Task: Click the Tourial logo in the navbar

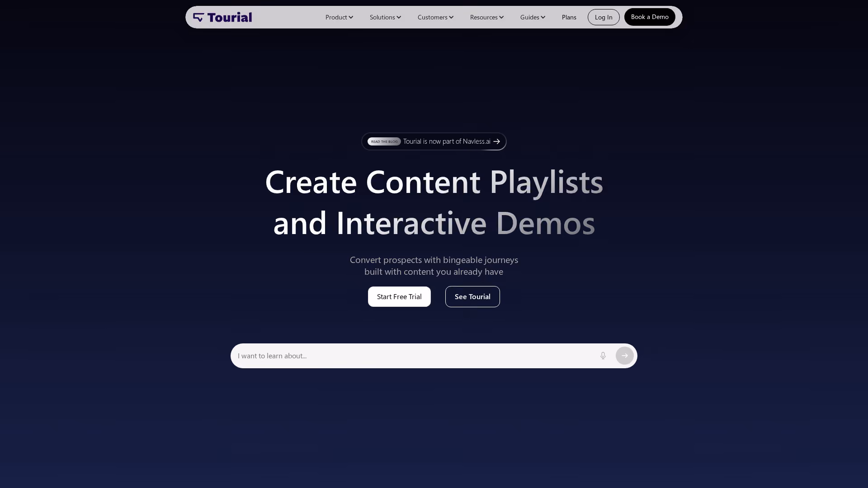Action: tap(222, 17)
